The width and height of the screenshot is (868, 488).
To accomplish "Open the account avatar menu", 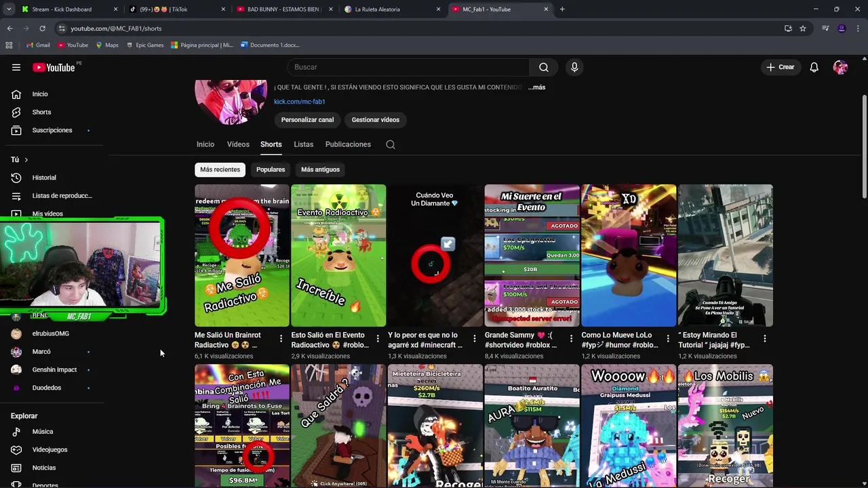I will [840, 67].
